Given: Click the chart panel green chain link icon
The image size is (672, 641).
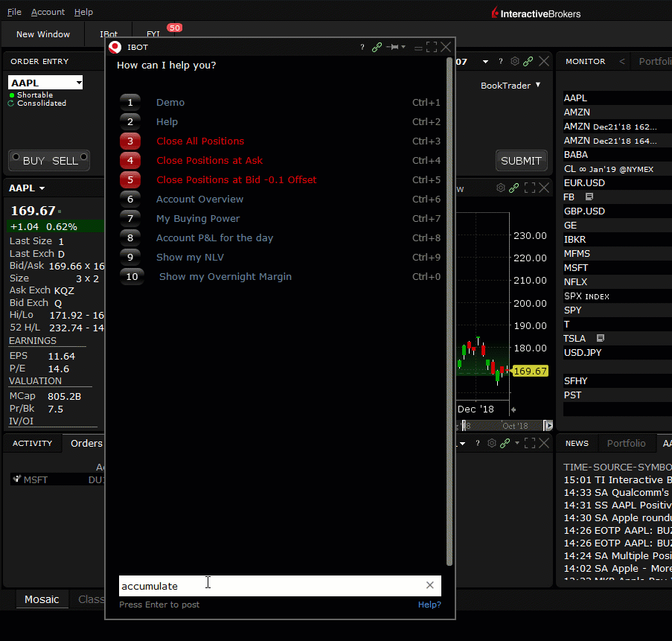Looking at the screenshot, I should pos(515,188).
